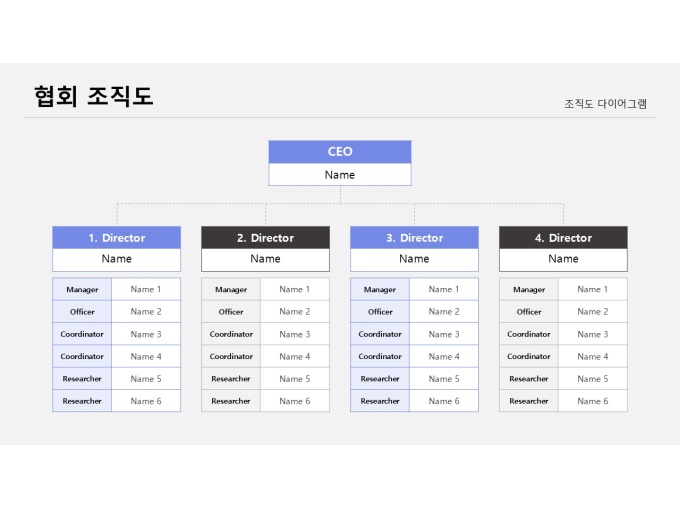Image resolution: width=680 pixels, height=510 pixels.
Task: Click Name 2 in 1. Director table
Action: point(145,312)
